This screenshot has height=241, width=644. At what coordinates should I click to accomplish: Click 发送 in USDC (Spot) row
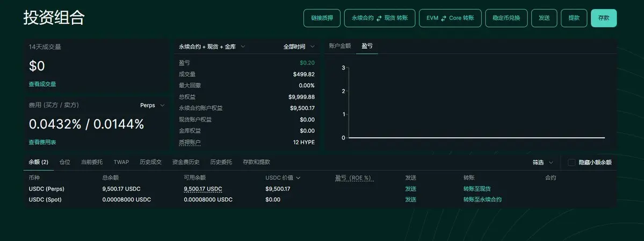click(x=411, y=200)
